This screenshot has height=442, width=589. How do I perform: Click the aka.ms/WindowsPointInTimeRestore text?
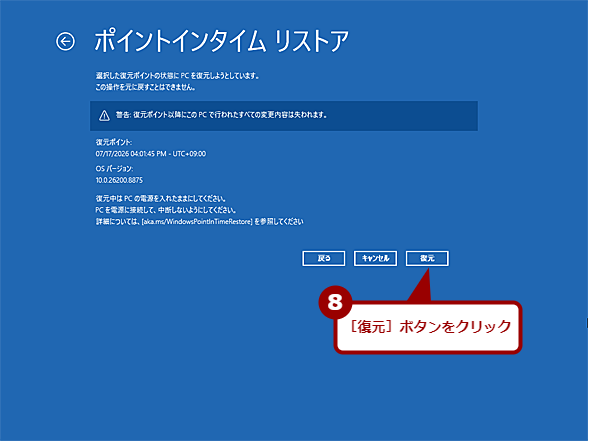click(x=196, y=222)
